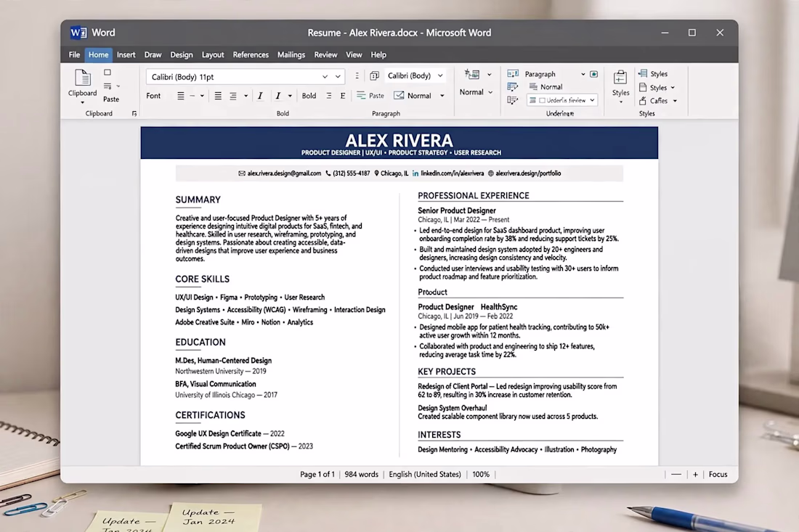799x532 pixels.
Task: Click the lines icon beside the small clipboard arrow
Action: pos(108,86)
